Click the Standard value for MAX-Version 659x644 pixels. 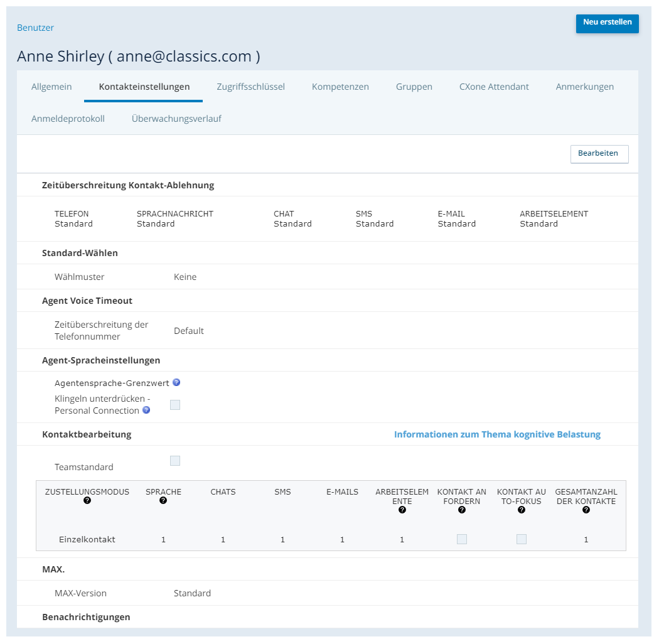coord(192,593)
